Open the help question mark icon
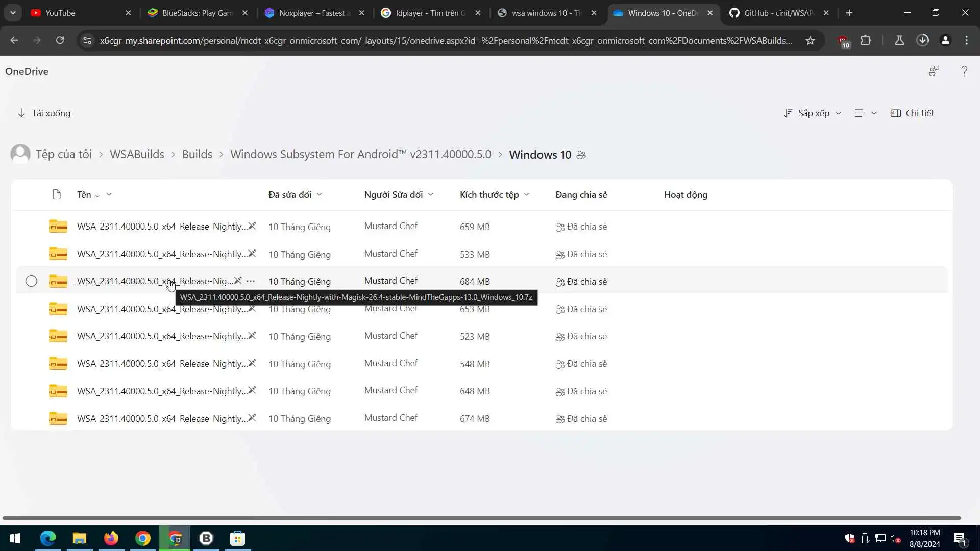The image size is (980, 551). (964, 71)
